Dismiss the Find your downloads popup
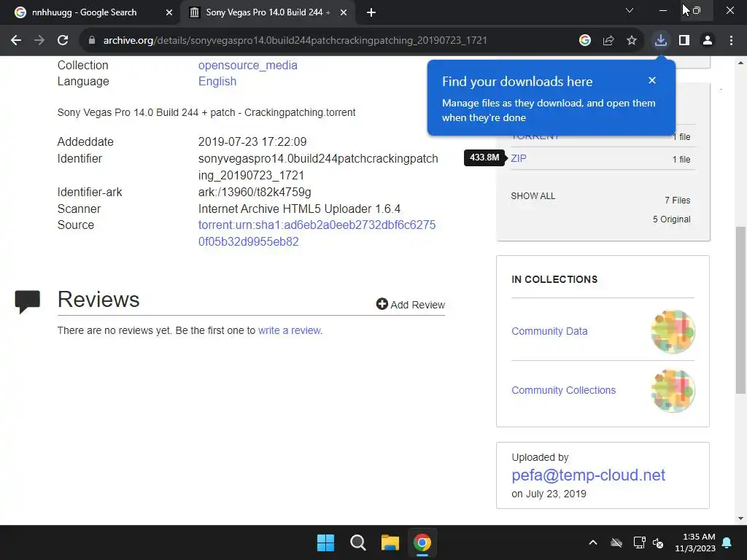This screenshot has width=747, height=560. point(652,80)
